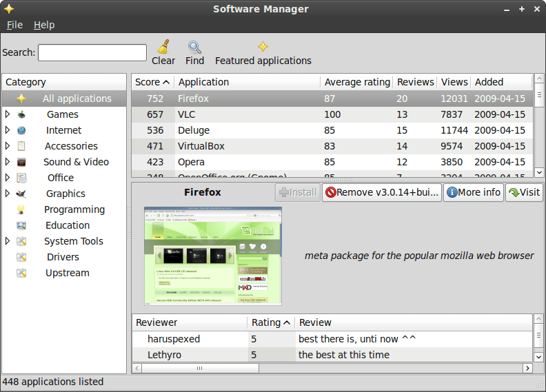
Task: Expand the Games category tree
Action: pos(8,114)
